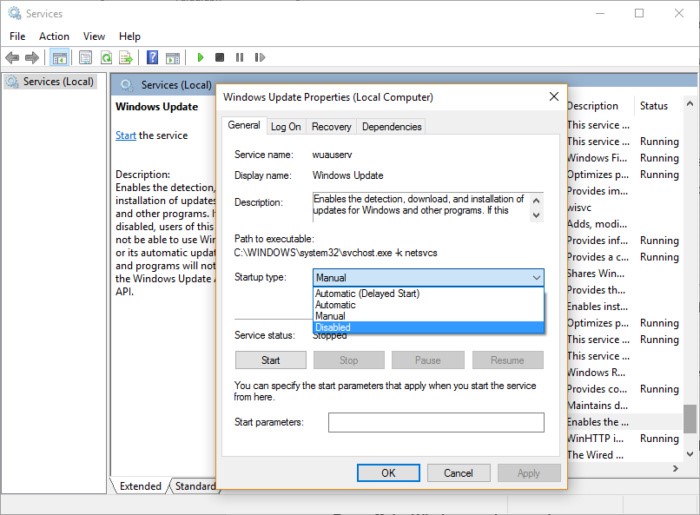Open the File menu
The width and height of the screenshot is (700, 515).
pos(17,36)
